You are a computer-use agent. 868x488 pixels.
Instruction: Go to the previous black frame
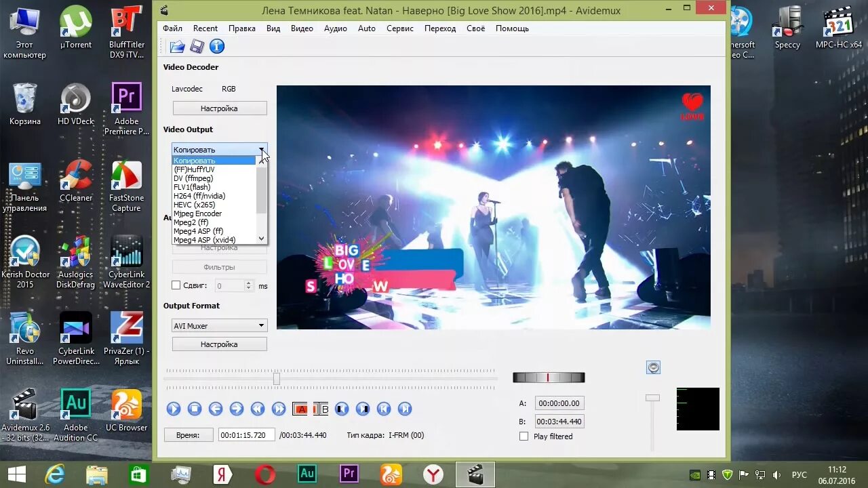[342, 409]
